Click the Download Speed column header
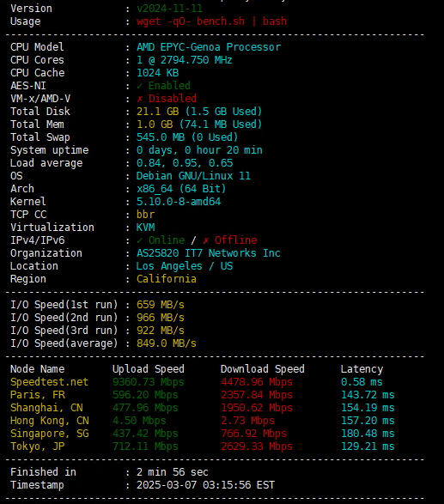Viewport: 444px width, 504px height. 262,369
